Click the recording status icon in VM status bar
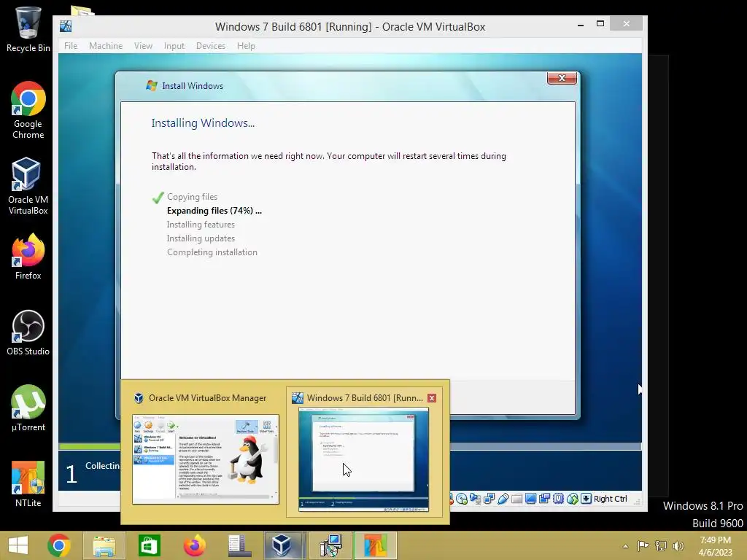The height and width of the screenshot is (560, 747). point(544,499)
